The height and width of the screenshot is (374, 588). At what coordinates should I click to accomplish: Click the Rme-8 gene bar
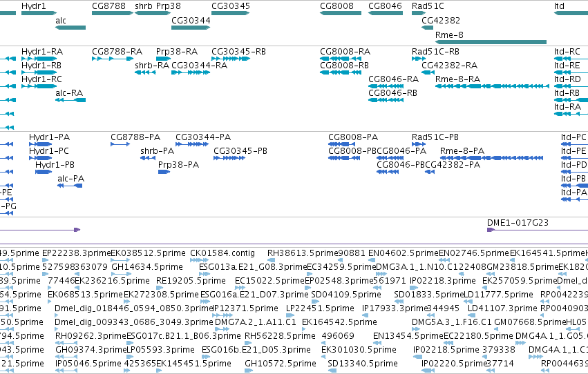click(x=491, y=42)
